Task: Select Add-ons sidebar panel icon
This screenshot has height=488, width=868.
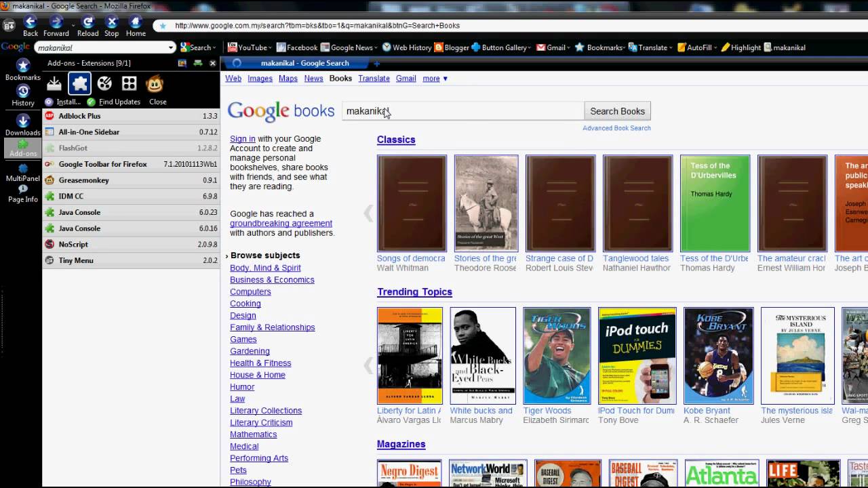Action: (x=23, y=148)
